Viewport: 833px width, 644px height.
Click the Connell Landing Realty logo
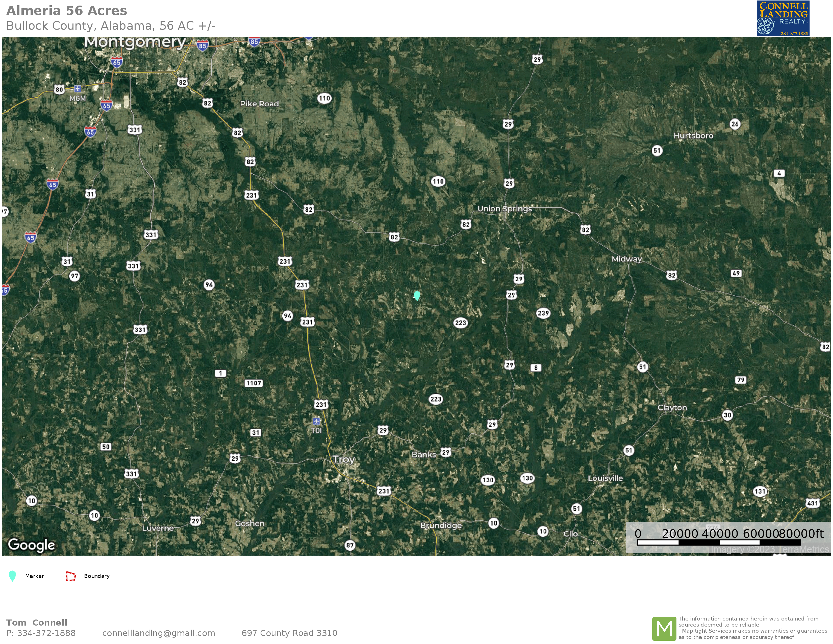[783, 19]
